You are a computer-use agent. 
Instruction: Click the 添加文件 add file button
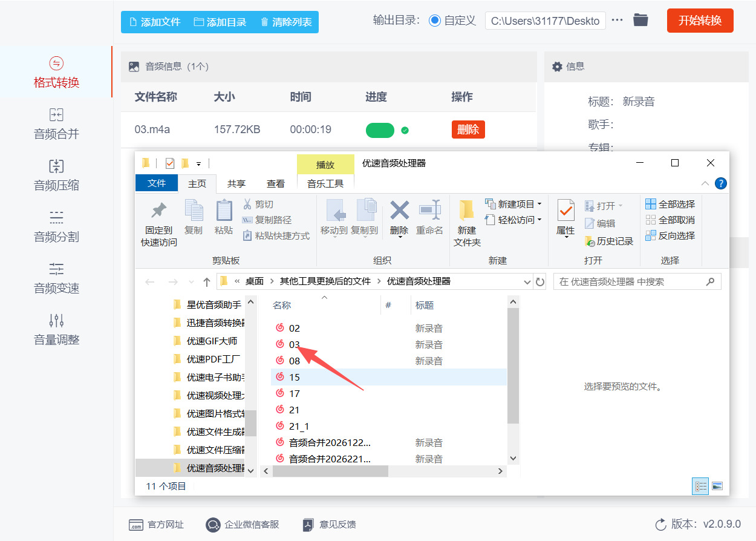click(155, 22)
